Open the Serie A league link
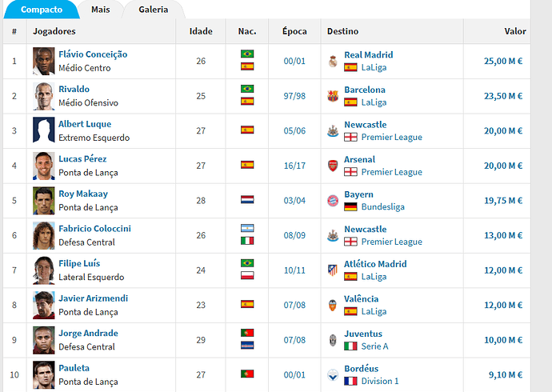Screen dimensions: 552x392 [374, 346]
